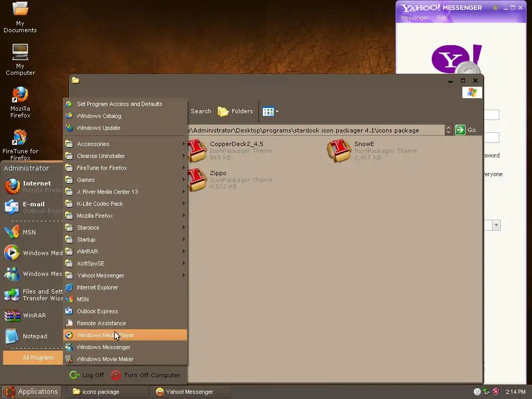The height and width of the screenshot is (399, 532).
Task: Open Windows Catalog menu entry
Action: 125,116
